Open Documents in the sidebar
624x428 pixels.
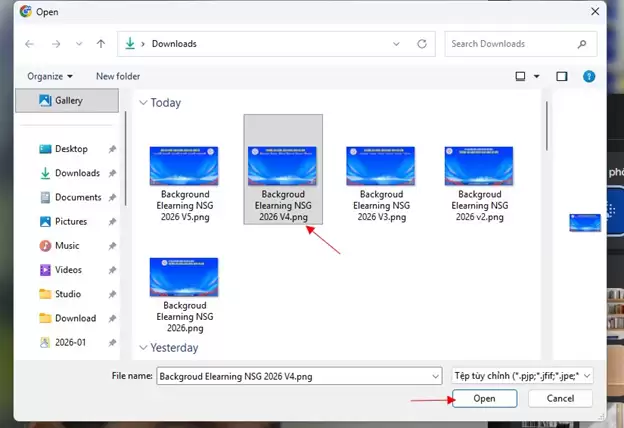tap(78, 197)
